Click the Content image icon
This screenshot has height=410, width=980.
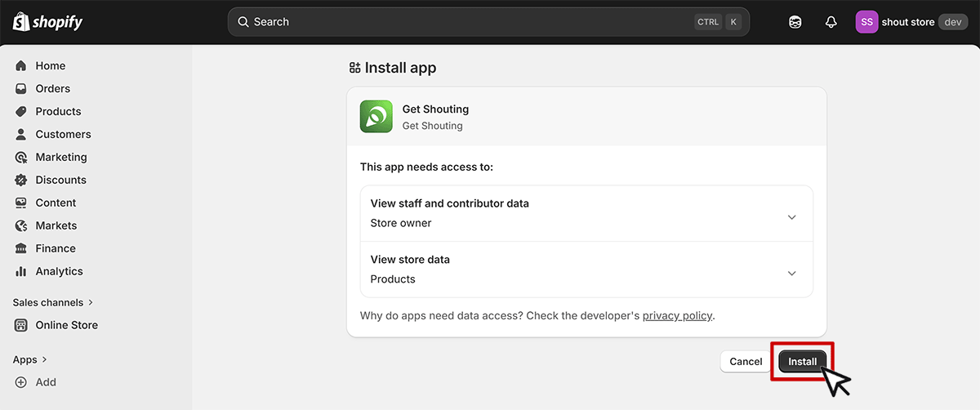pos(21,203)
